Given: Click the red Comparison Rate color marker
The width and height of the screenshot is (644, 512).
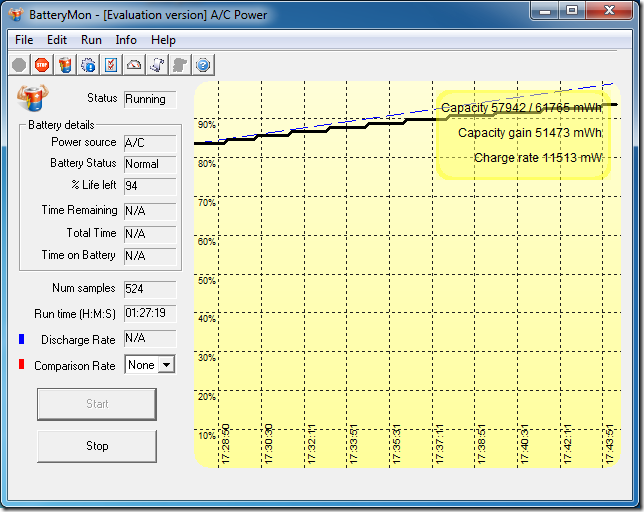Looking at the screenshot, I should pos(21,365).
